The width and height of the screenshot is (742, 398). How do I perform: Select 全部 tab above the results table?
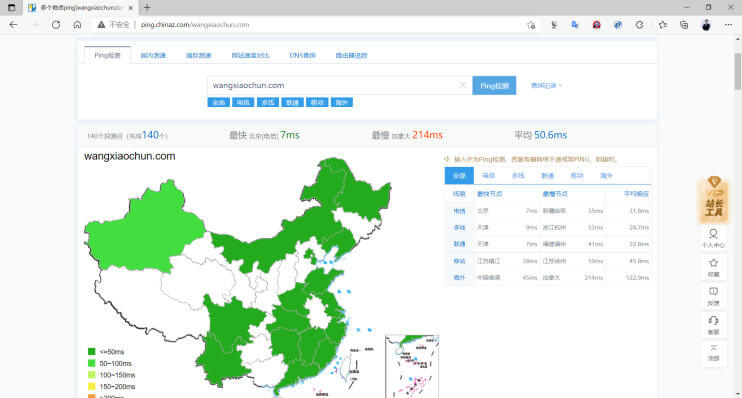coord(459,176)
